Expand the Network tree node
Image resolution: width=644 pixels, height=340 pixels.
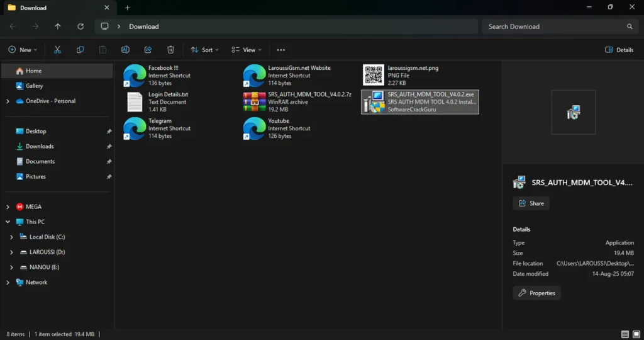[x=8, y=283]
